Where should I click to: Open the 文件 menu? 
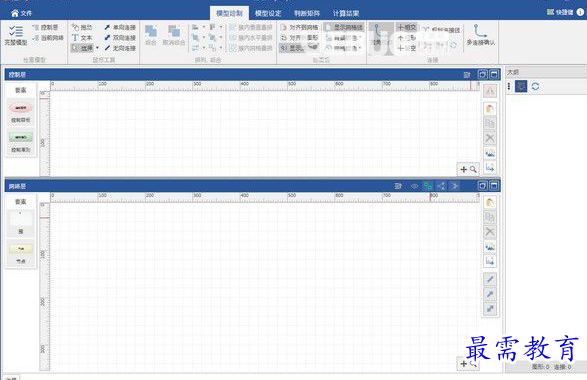pyautogui.click(x=21, y=13)
